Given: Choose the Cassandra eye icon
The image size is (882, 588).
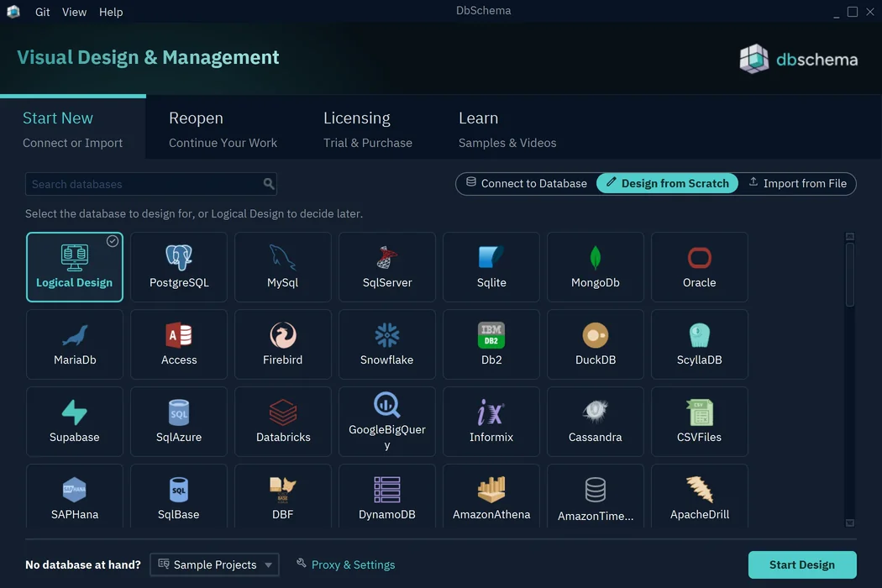Looking at the screenshot, I should (595, 412).
